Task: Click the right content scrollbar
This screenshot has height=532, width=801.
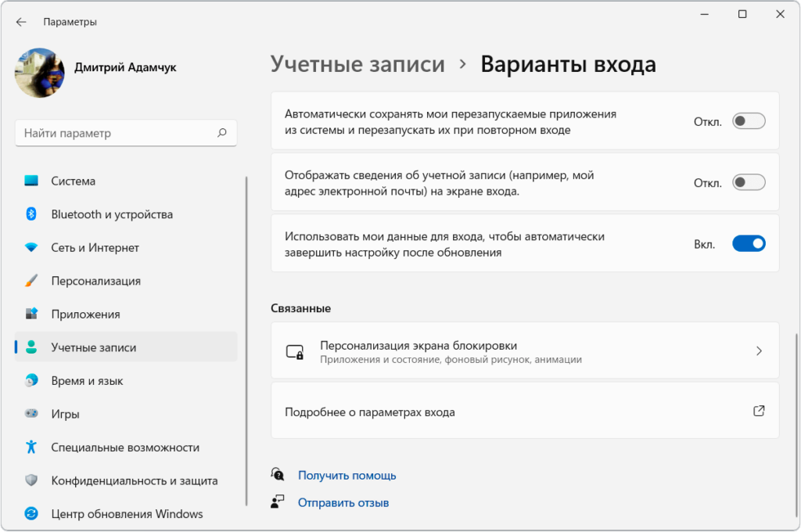Action: [x=795, y=422]
